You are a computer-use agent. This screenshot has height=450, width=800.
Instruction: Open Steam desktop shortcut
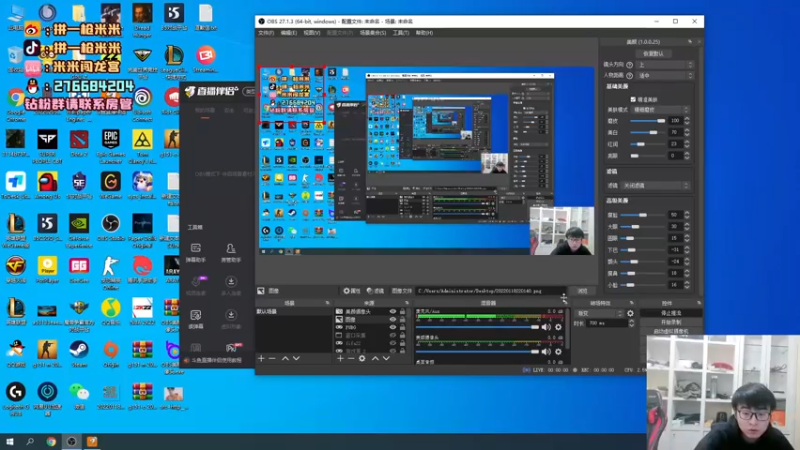79,353
